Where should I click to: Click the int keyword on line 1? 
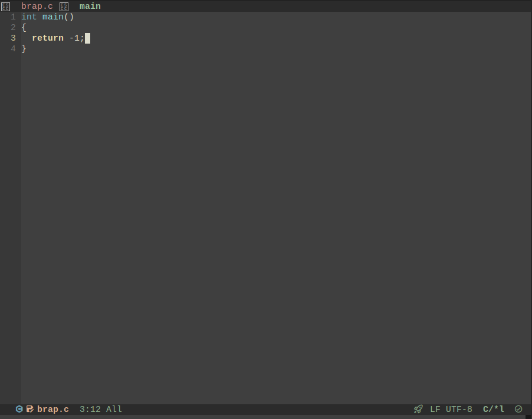tap(29, 17)
